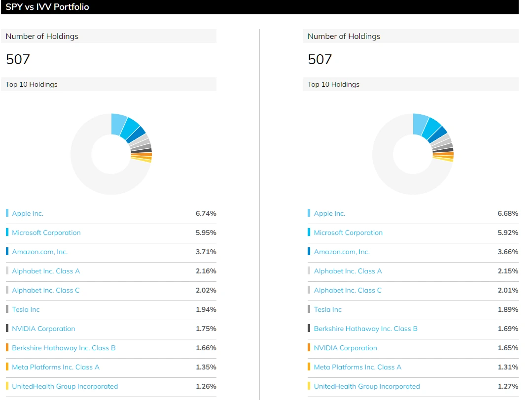Click the 3.66% Amazon weight value

[508, 252]
